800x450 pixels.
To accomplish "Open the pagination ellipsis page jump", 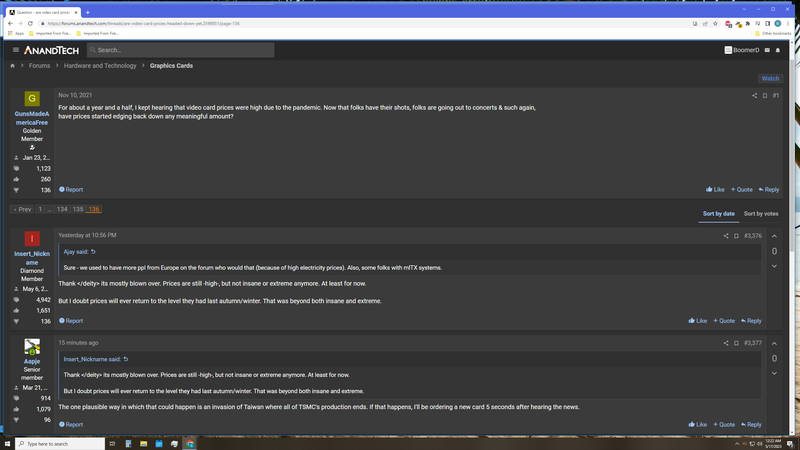I will point(49,209).
